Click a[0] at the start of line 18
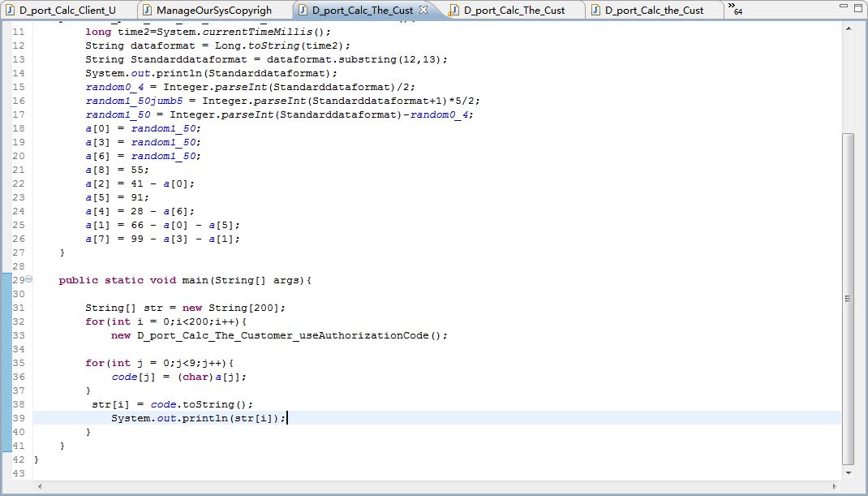Viewport: 868px width, 496px height. (x=98, y=128)
